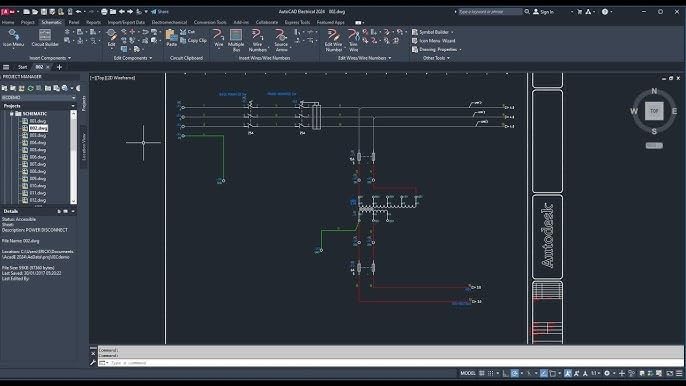The image size is (686, 386).
Task: Select the Multiple Bus tool
Action: tap(236, 40)
